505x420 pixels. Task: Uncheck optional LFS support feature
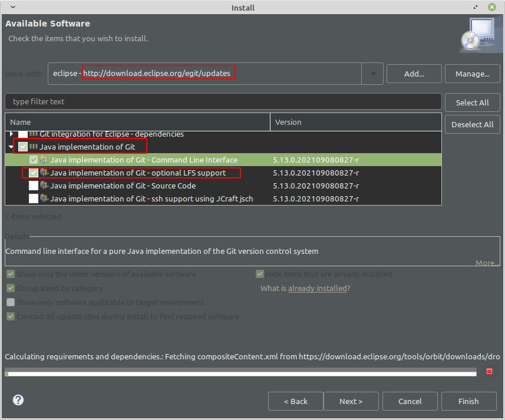34,173
